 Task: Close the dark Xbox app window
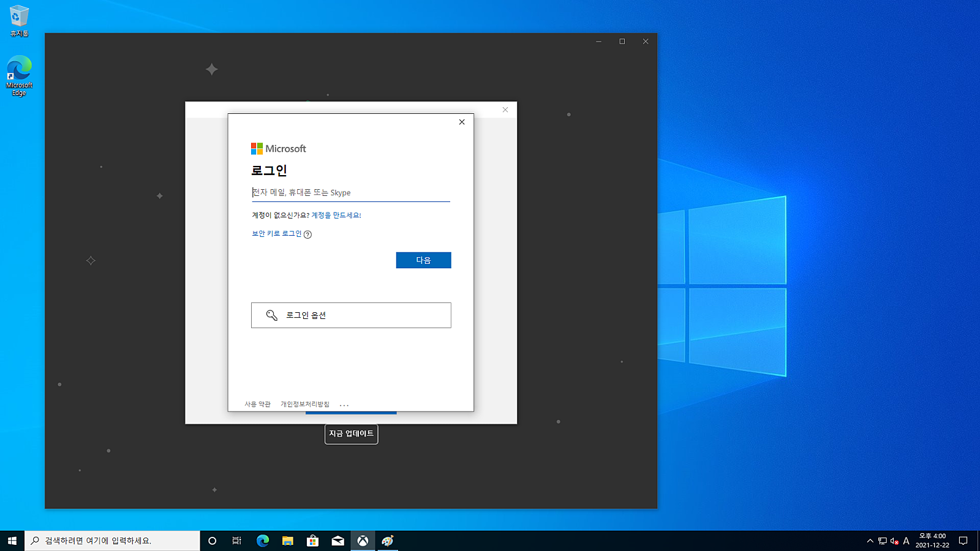coord(646,42)
